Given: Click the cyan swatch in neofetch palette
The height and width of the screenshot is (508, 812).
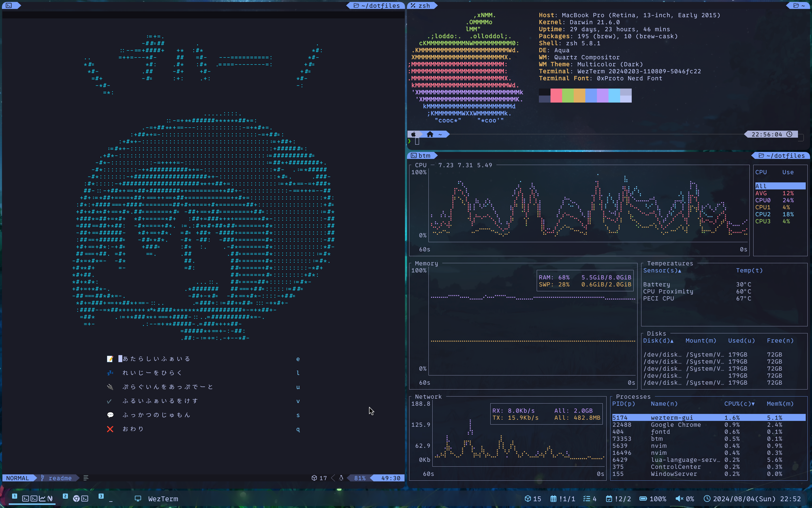Looking at the screenshot, I should (x=614, y=95).
